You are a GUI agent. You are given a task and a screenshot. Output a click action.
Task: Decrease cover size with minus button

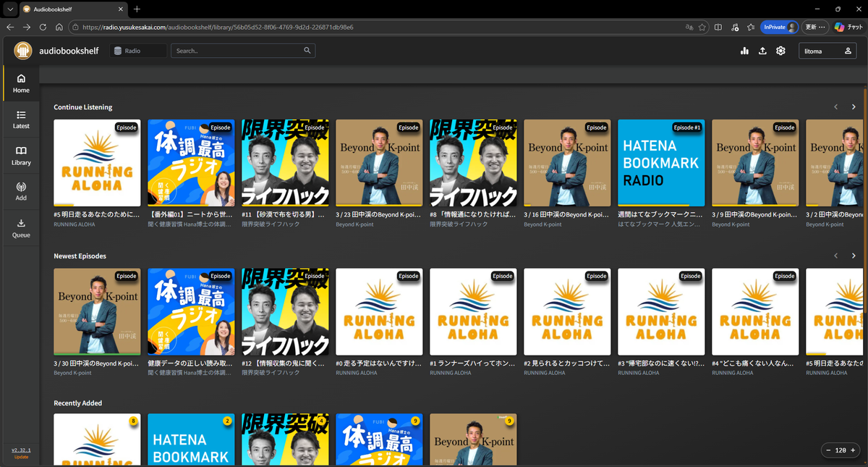click(x=829, y=450)
